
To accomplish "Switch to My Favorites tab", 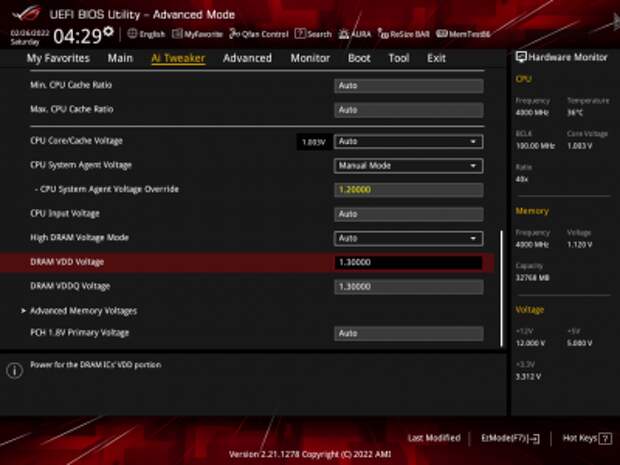I will [58, 58].
